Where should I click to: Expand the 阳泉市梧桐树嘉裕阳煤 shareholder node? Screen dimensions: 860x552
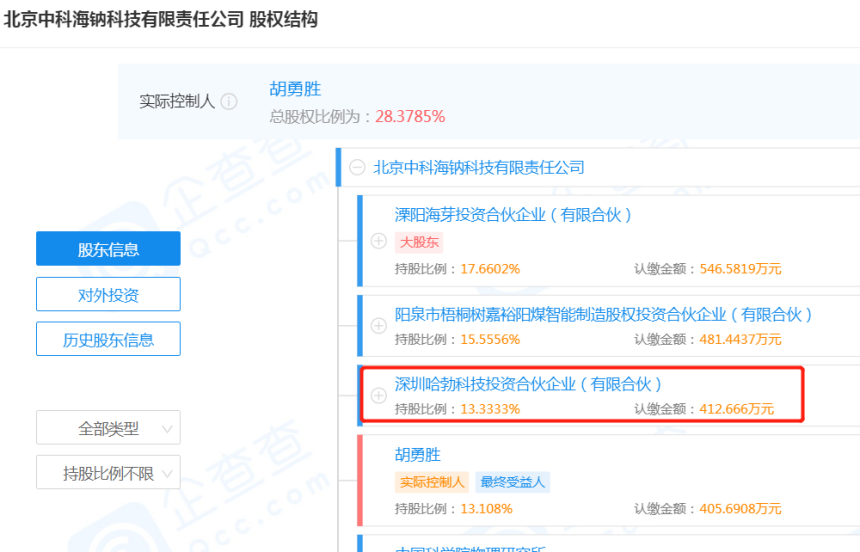(x=378, y=325)
